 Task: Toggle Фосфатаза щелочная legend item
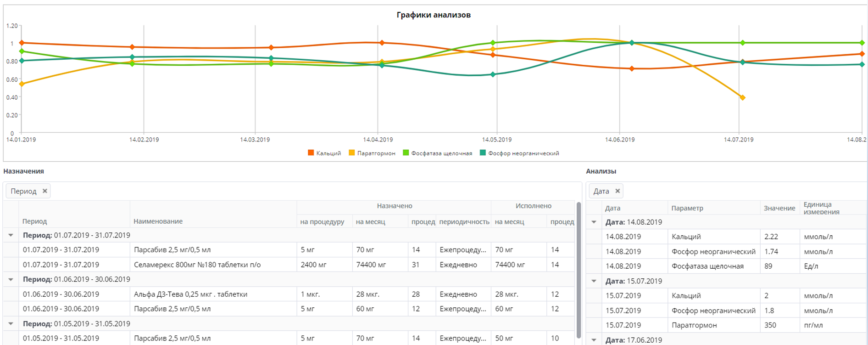(437, 153)
